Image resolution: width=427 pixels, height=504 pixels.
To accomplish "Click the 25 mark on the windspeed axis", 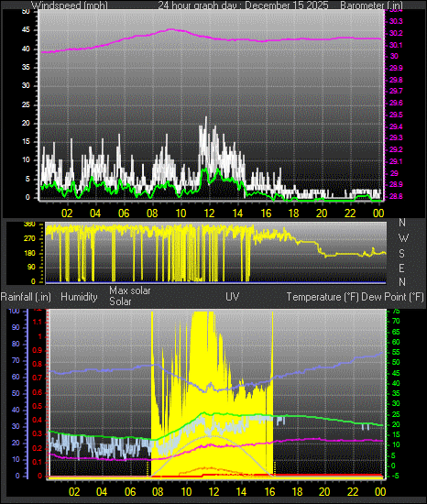I will coord(26,104).
